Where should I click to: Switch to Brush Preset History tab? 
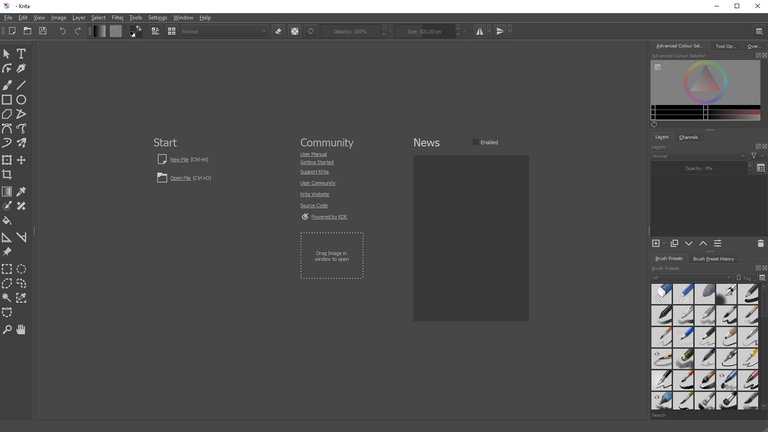713,259
